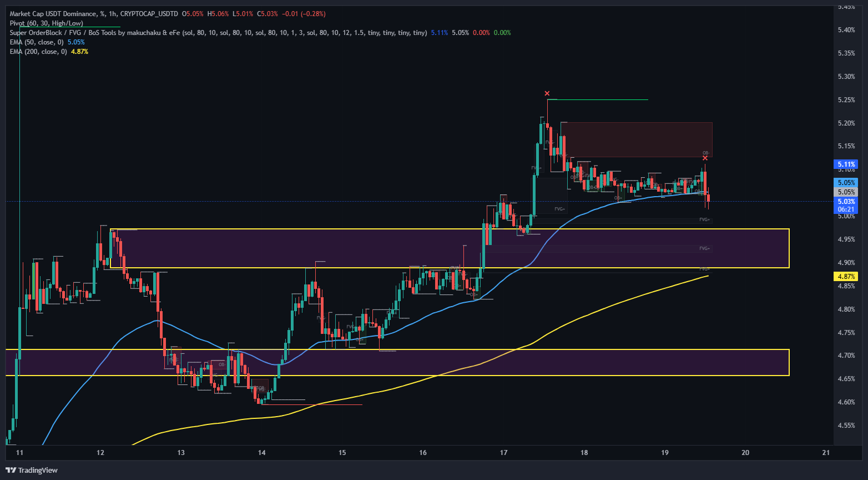Click the OB- label on the red zone
The image size is (868, 480).
pos(706,152)
